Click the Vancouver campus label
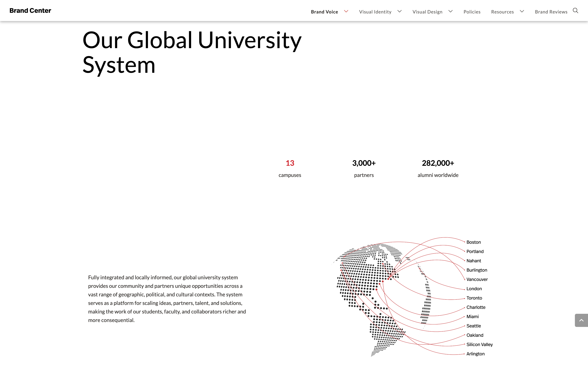Image resolution: width=588 pixels, height=368 pixels. (477, 279)
